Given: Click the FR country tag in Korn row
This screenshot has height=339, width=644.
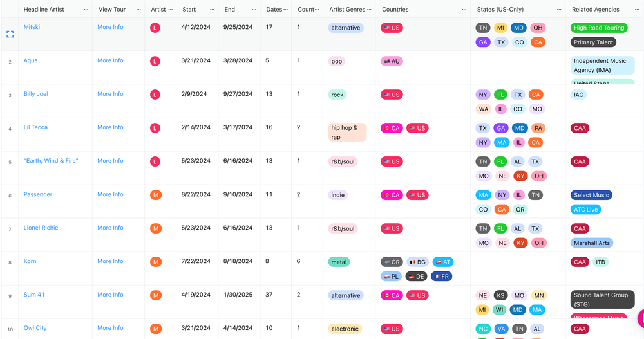Looking at the screenshot, I should pos(442,276).
